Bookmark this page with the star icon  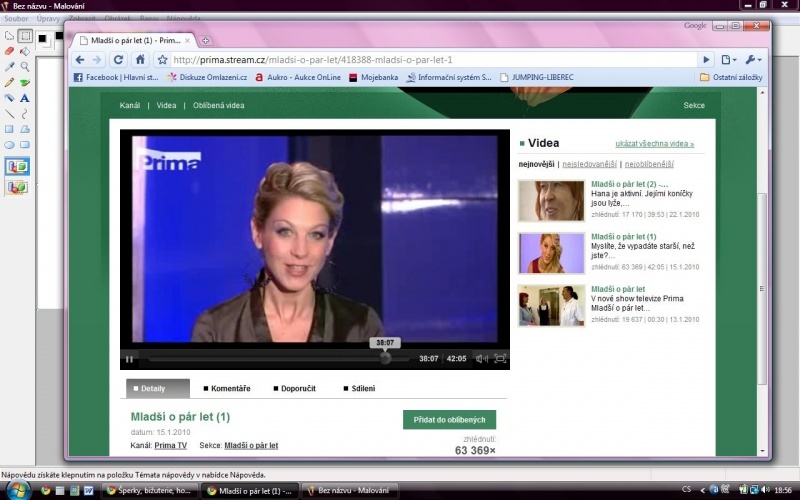pos(162,60)
